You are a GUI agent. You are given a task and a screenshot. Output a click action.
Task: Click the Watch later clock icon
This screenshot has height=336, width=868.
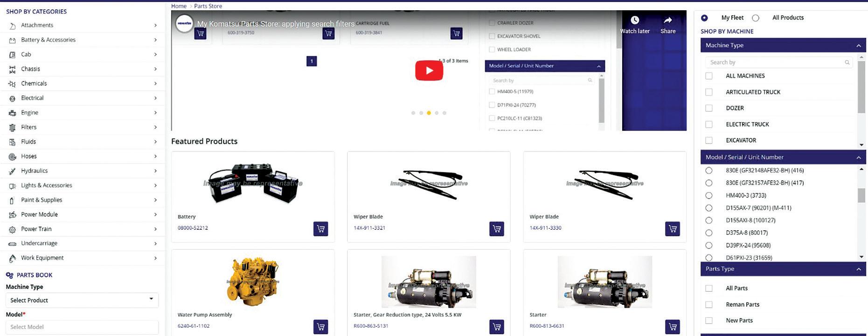tap(635, 20)
